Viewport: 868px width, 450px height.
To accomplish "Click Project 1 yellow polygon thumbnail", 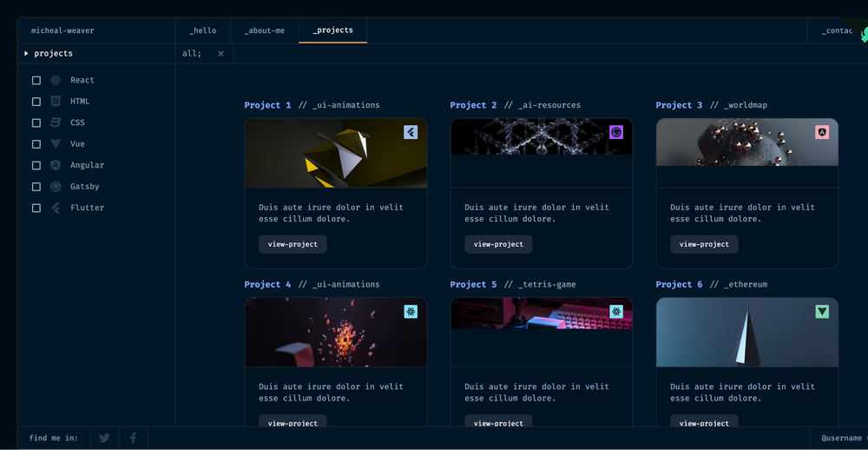I will tap(336, 153).
